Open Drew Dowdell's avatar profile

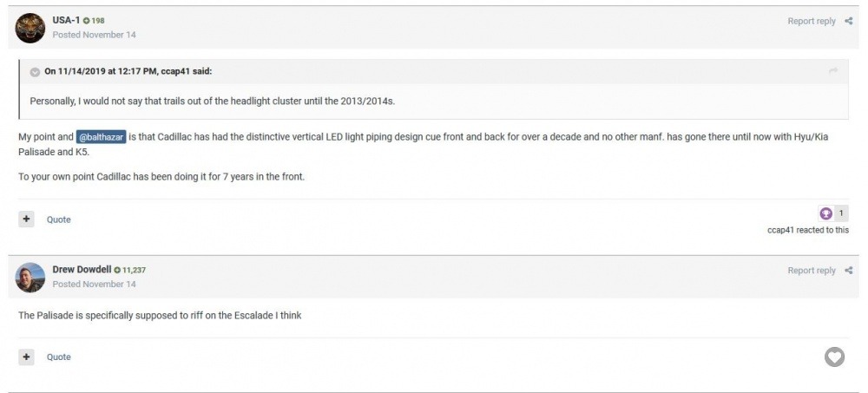coord(30,277)
